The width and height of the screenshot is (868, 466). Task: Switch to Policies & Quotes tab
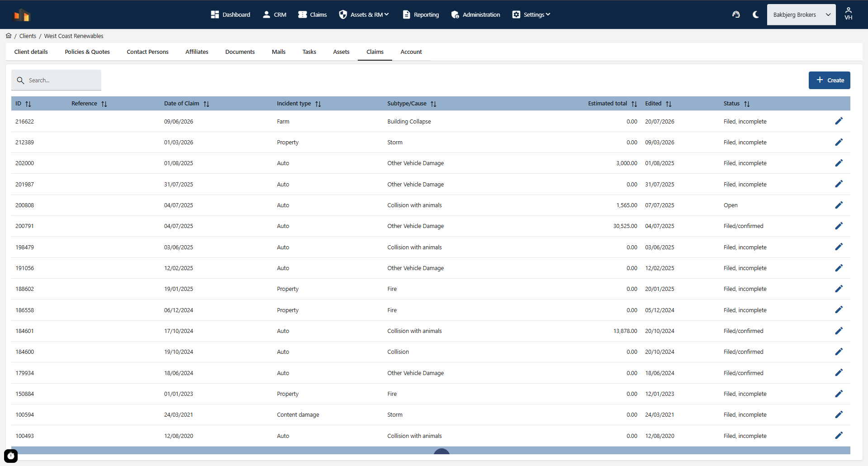87,52
